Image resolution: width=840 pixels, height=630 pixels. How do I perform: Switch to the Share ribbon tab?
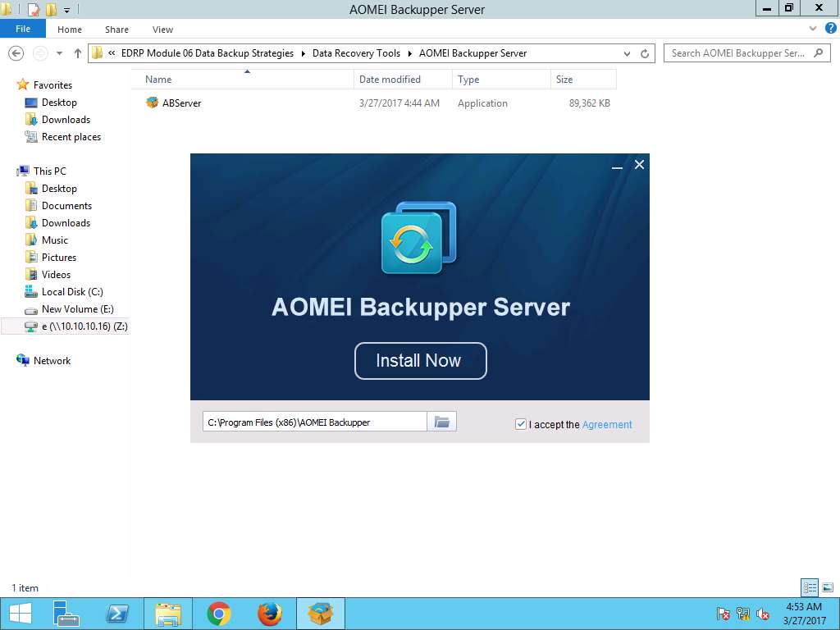[x=116, y=30]
